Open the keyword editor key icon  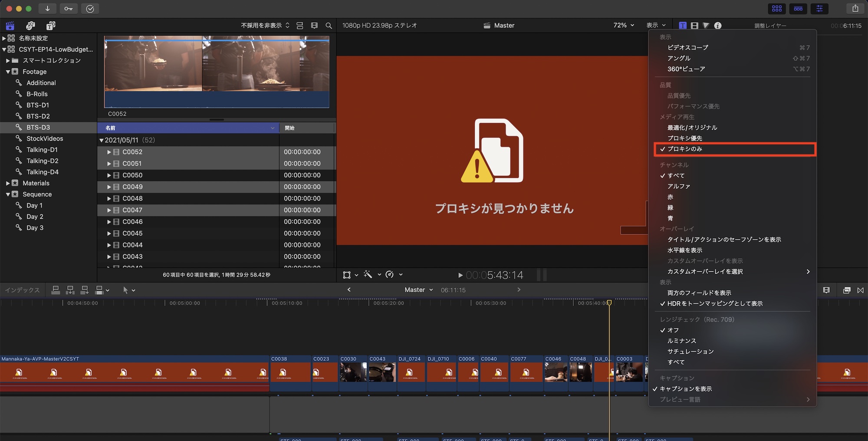tap(69, 9)
